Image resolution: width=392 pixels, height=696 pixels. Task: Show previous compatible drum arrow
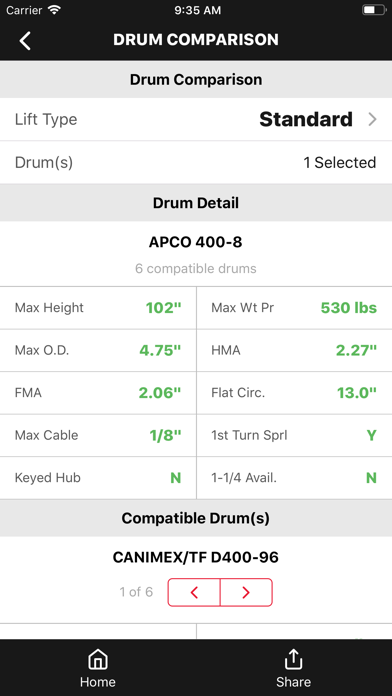tap(194, 592)
